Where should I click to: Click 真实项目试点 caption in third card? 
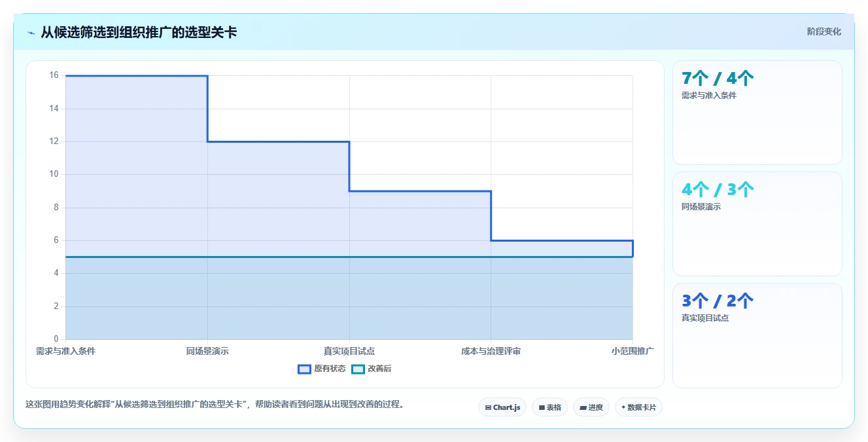(x=705, y=318)
